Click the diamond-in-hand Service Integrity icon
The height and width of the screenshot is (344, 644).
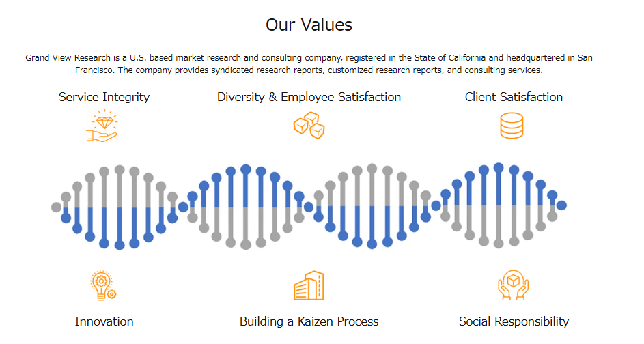102,126
